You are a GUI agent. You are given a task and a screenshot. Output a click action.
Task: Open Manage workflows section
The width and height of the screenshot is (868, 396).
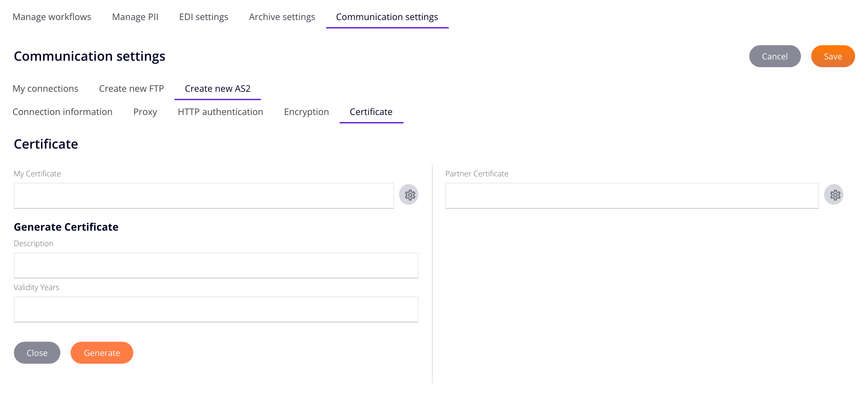[x=52, y=17]
